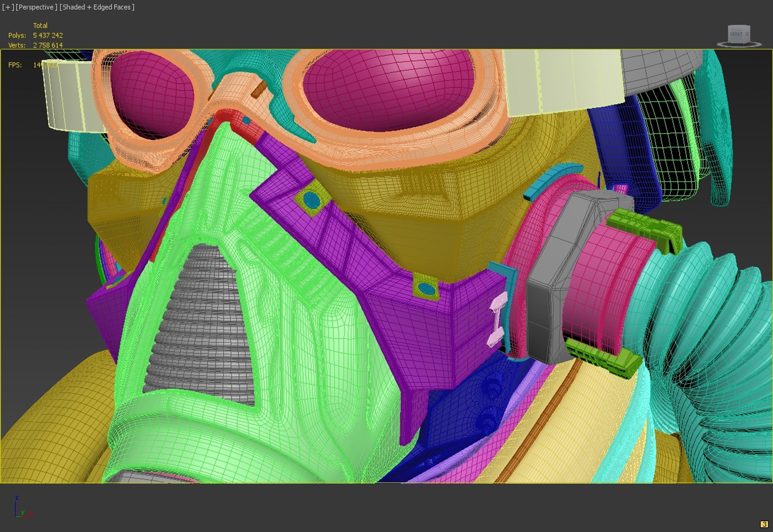Click the 'Verts:' statistics label
The height and width of the screenshot is (532, 773).
[x=17, y=45]
